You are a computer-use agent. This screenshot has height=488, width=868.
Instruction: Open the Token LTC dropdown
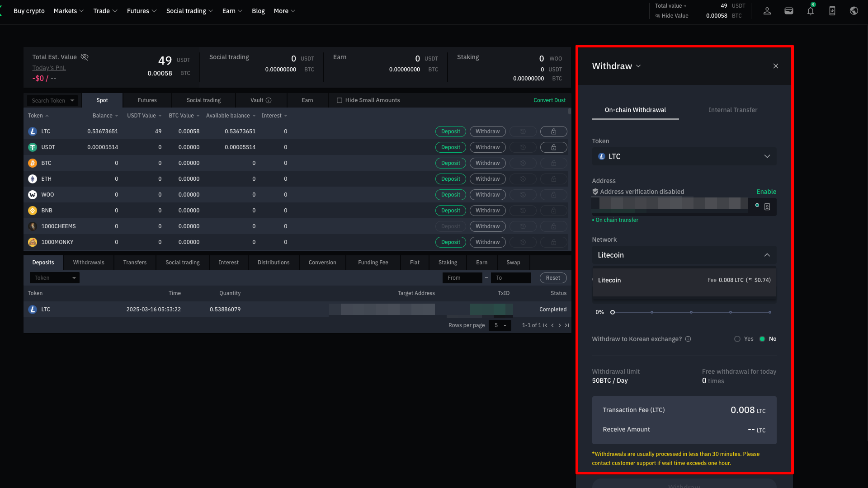click(684, 156)
